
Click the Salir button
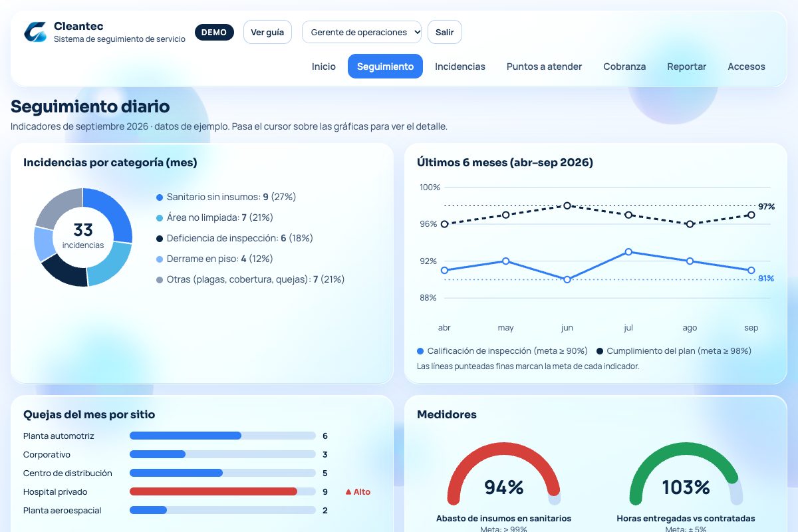click(x=445, y=32)
